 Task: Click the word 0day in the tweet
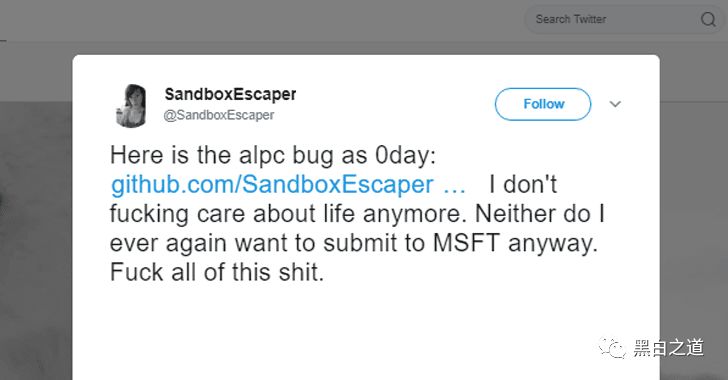[x=405, y=155]
